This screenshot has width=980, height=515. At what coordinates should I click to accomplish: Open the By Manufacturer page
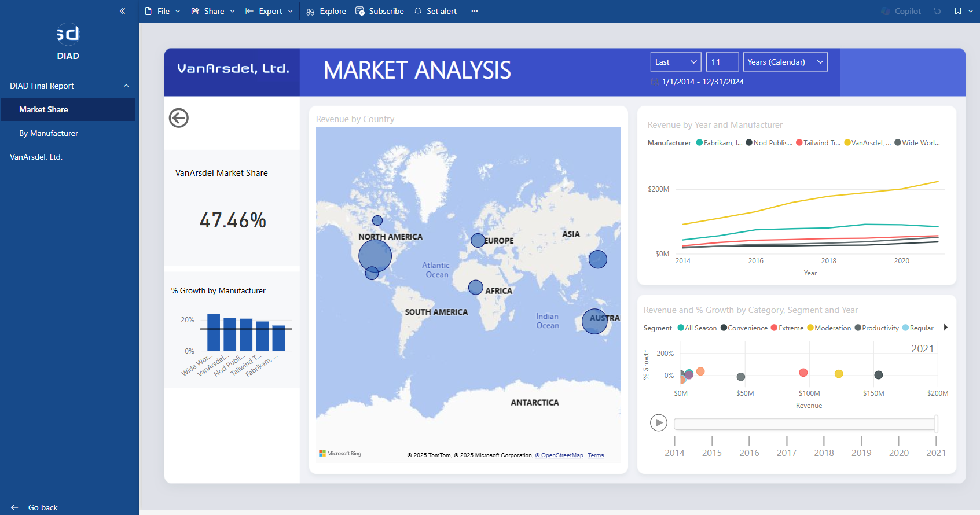click(68, 133)
